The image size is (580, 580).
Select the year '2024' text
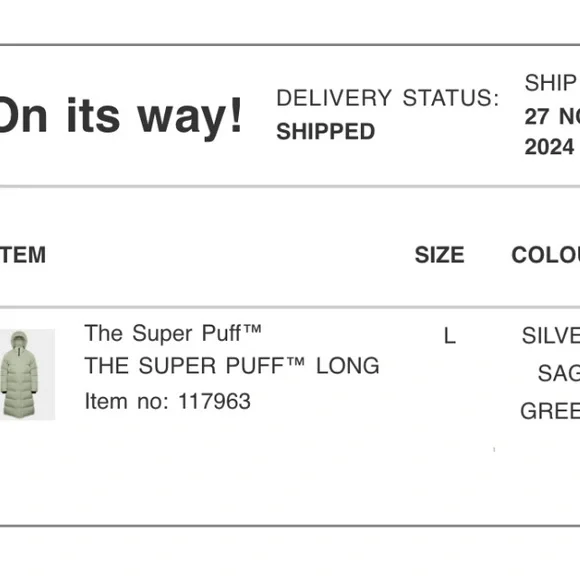(549, 147)
